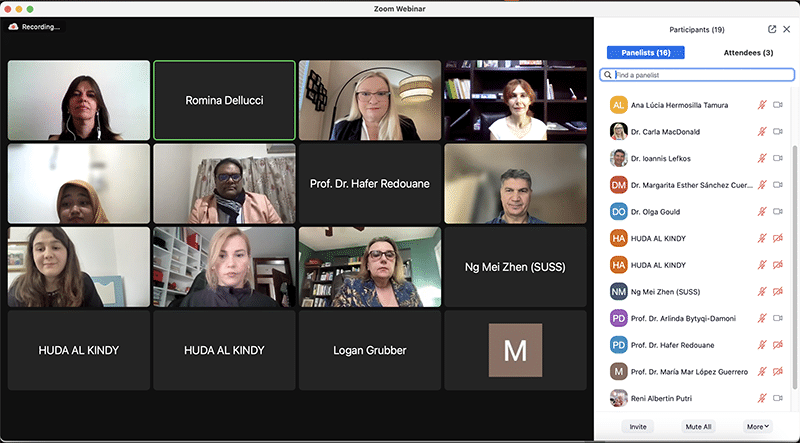Toggle camera for Reni Albertin Putri
Image resolution: width=800 pixels, height=443 pixels.
tap(778, 397)
